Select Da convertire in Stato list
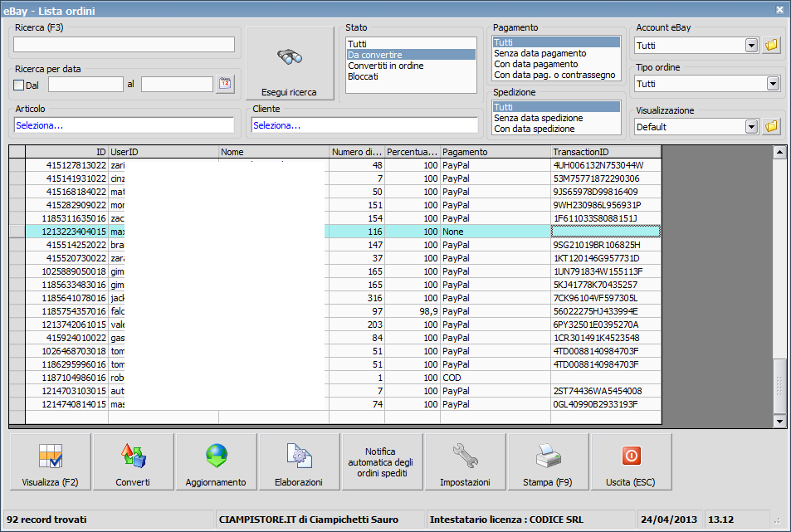The width and height of the screenshot is (791, 532). coord(411,55)
